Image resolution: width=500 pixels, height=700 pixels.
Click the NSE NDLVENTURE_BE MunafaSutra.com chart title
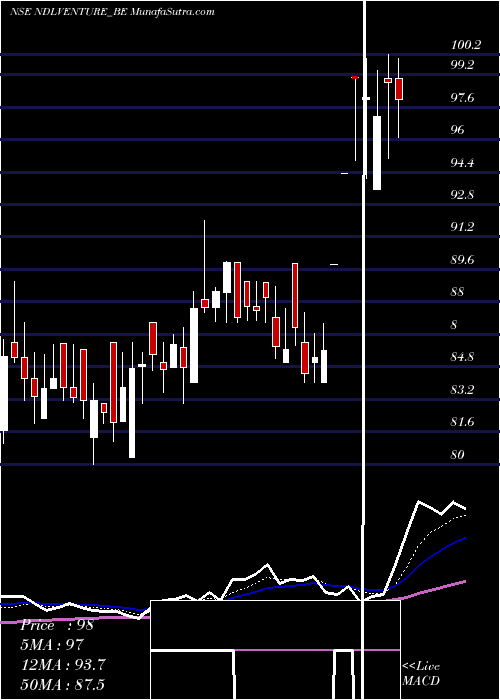[112, 12]
